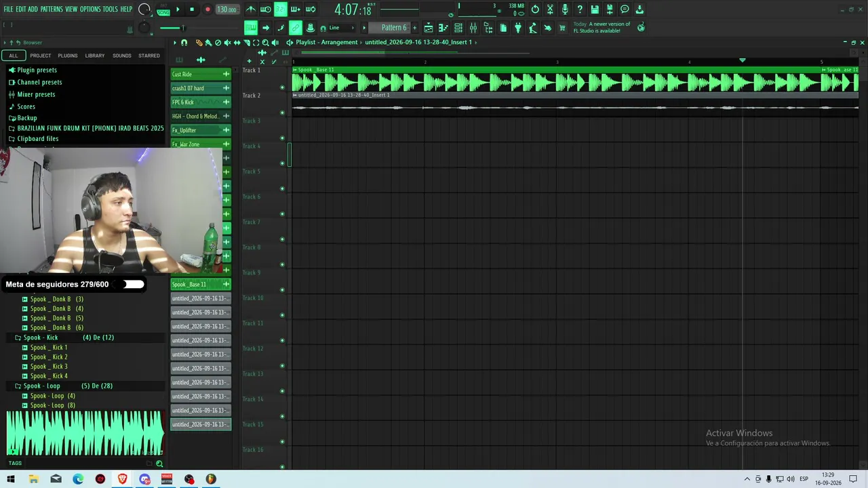Select the Slice tool in playlist
868x488 pixels.
247,43
